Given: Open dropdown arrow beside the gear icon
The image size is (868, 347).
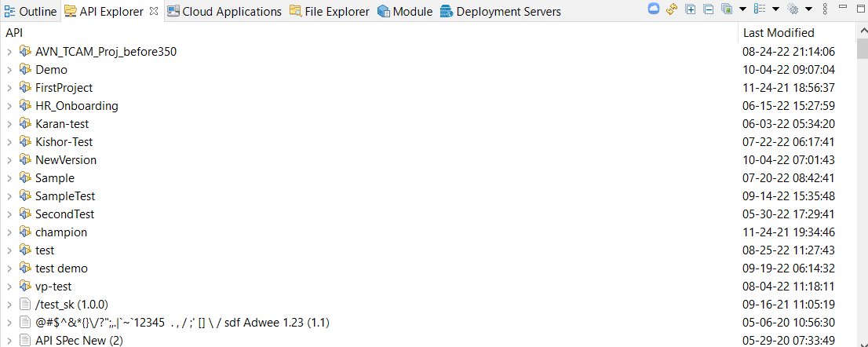Looking at the screenshot, I should [808, 9].
